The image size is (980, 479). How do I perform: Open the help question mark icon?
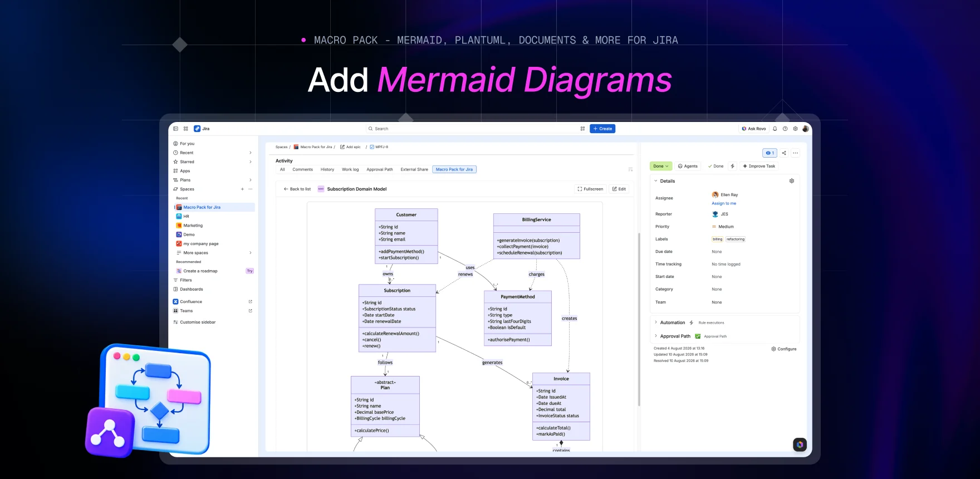(785, 129)
